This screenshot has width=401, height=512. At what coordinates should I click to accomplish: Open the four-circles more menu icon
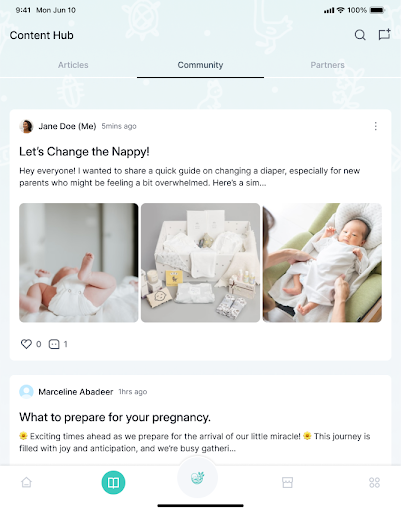[x=374, y=482]
